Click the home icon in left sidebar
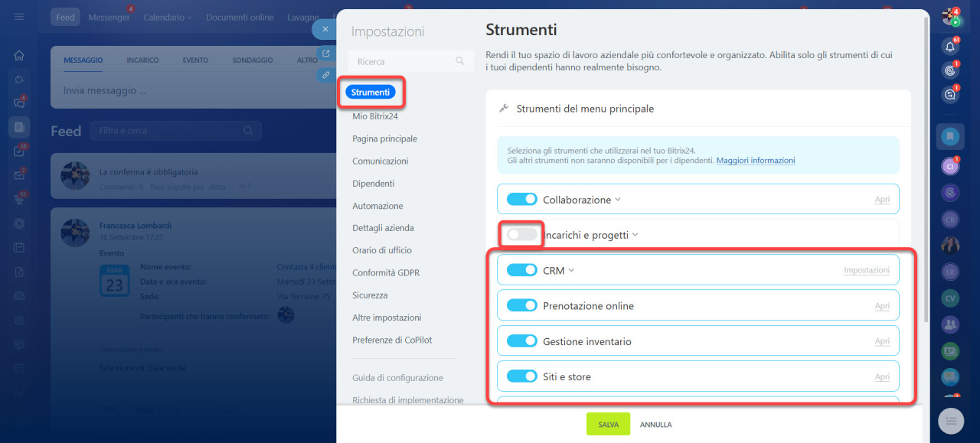This screenshot has height=443, width=980. pyautogui.click(x=19, y=55)
